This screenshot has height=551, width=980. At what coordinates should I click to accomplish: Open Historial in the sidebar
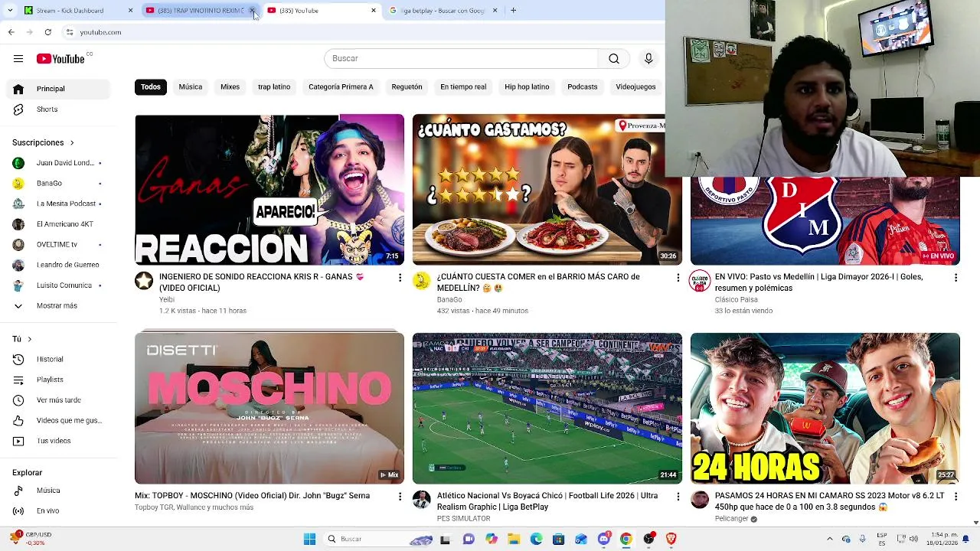(58, 359)
